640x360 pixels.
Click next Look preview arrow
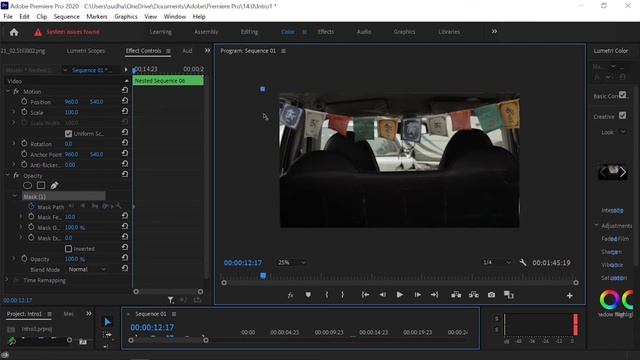coord(623,172)
